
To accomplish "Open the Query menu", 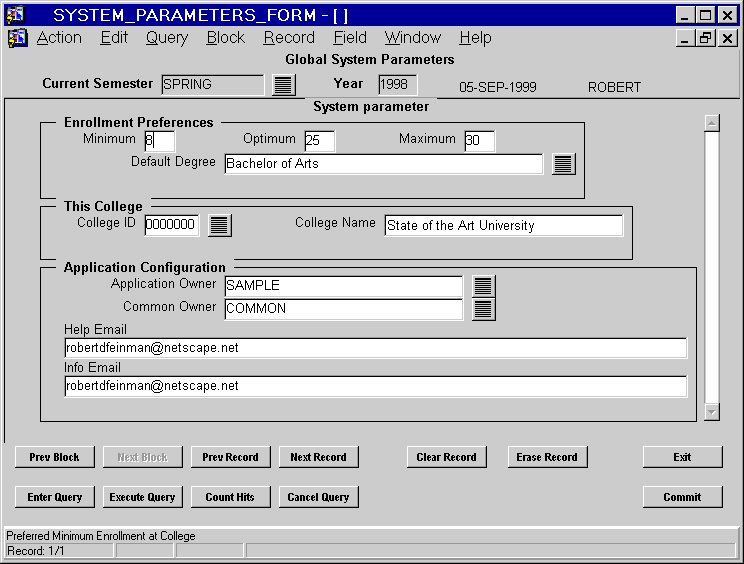I will click(x=167, y=37).
